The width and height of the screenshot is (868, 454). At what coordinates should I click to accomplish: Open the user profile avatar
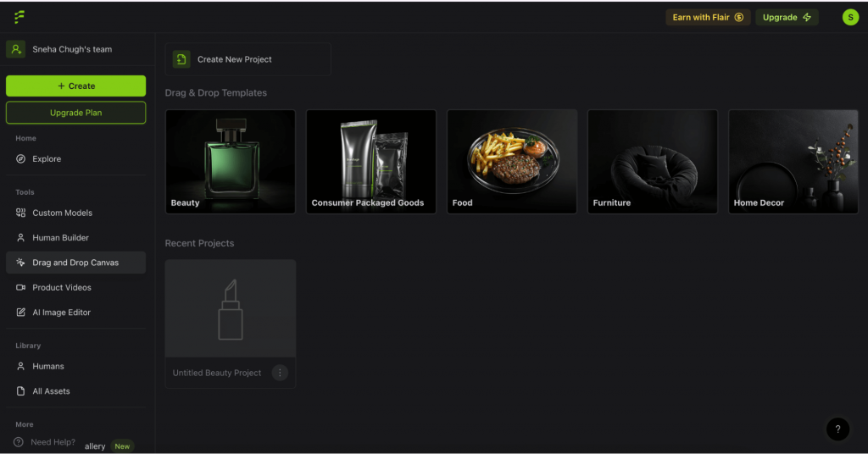pyautogui.click(x=850, y=17)
